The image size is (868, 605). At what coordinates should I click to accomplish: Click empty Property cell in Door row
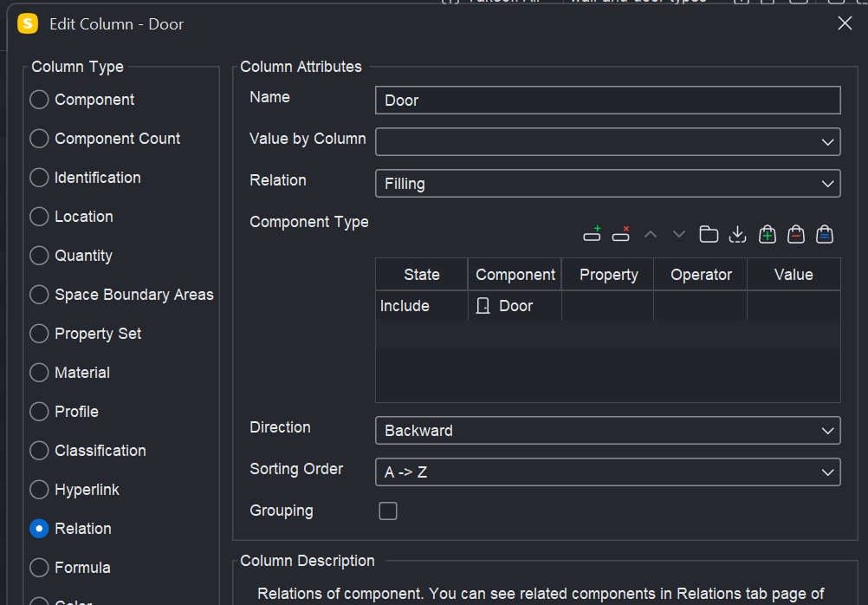[608, 306]
